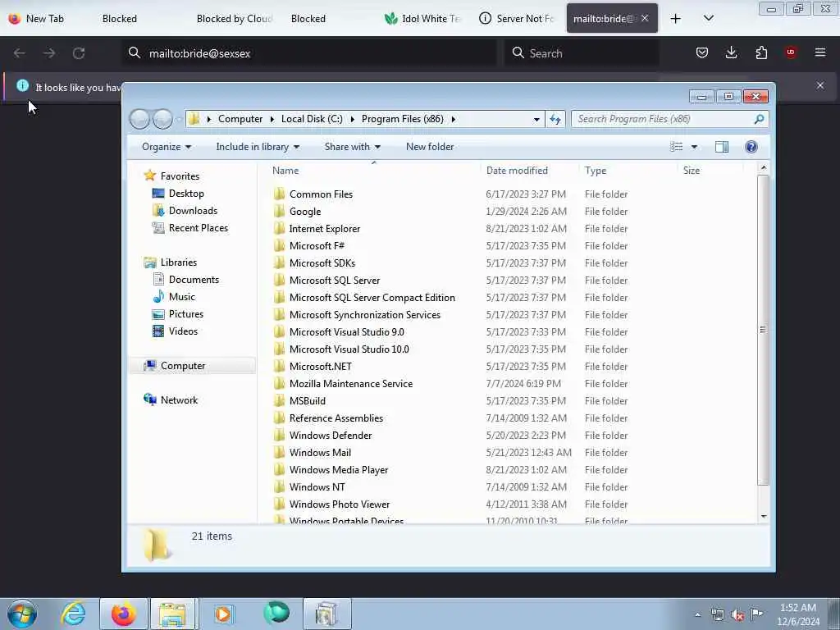
Task: Open the view options dropdown arrow
Action: (x=694, y=147)
